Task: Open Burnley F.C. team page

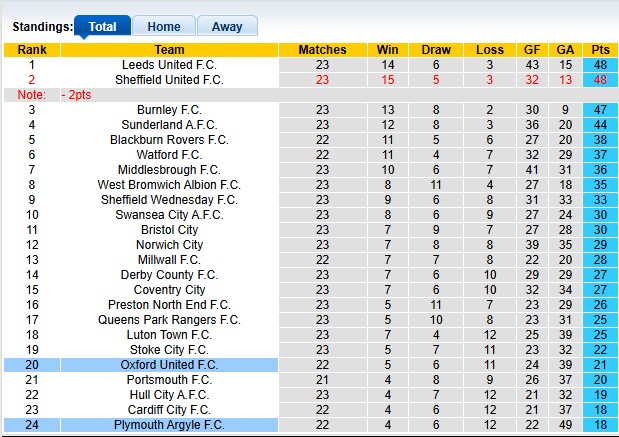Action: click(x=169, y=110)
